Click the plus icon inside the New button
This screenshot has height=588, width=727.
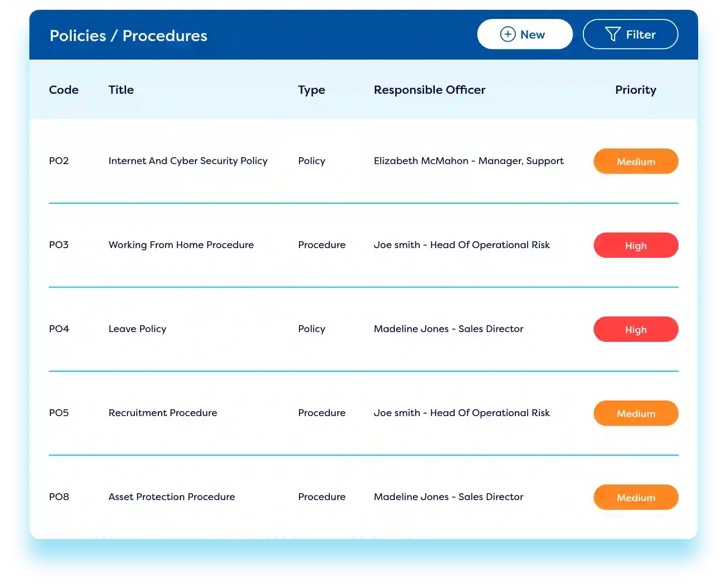[x=507, y=34]
